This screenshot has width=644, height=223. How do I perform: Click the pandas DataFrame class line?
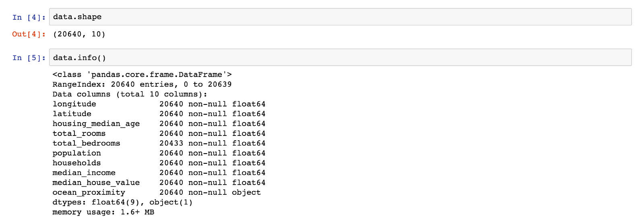tap(142, 75)
